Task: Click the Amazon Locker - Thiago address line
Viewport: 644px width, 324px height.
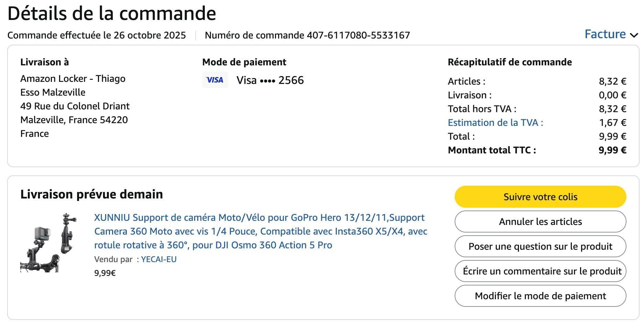Action: pyautogui.click(x=73, y=78)
